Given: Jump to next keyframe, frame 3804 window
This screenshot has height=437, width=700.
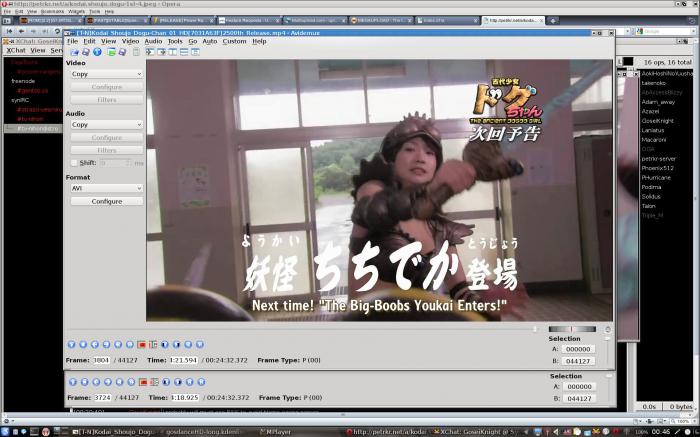Looking at the screenshot, I should 129,345.
